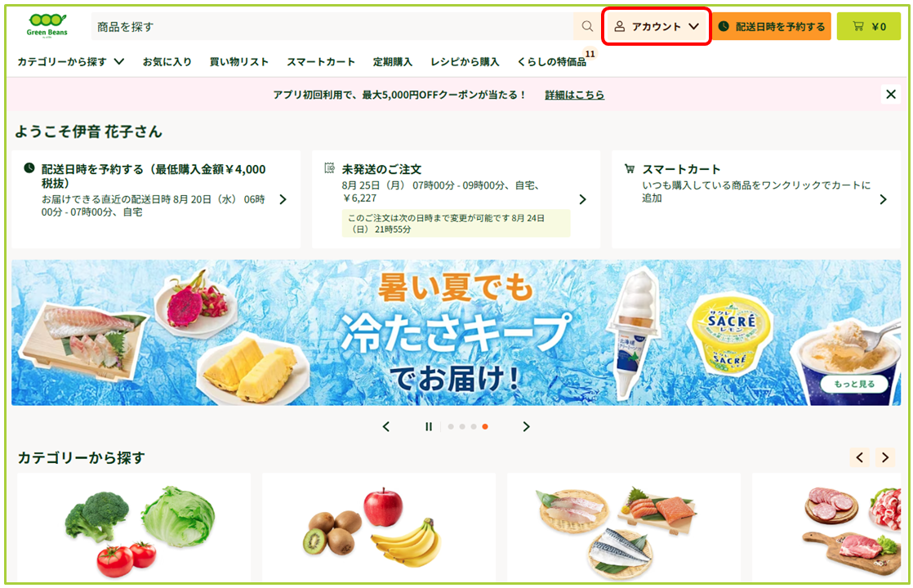The image size is (913, 588).
Task: Open the お気に入り menu item
Action: click(x=167, y=62)
